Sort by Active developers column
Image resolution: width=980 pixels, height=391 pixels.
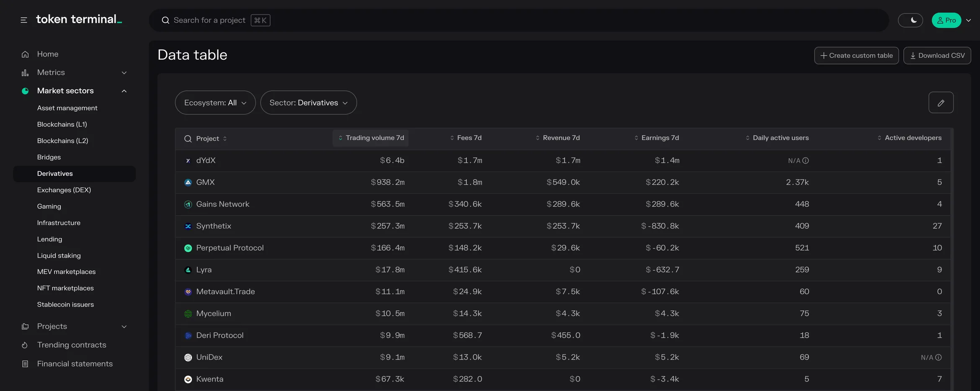click(x=909, y=138)
